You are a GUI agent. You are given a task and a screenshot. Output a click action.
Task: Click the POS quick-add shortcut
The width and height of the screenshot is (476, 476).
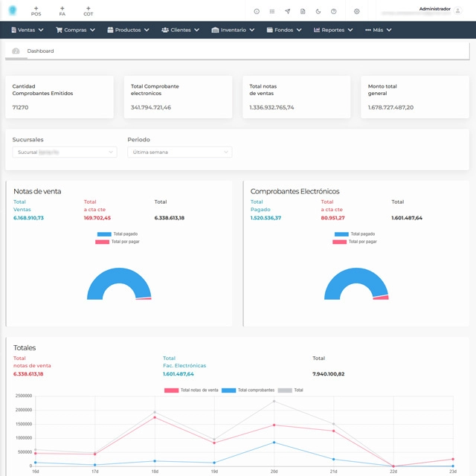[36, 11]
